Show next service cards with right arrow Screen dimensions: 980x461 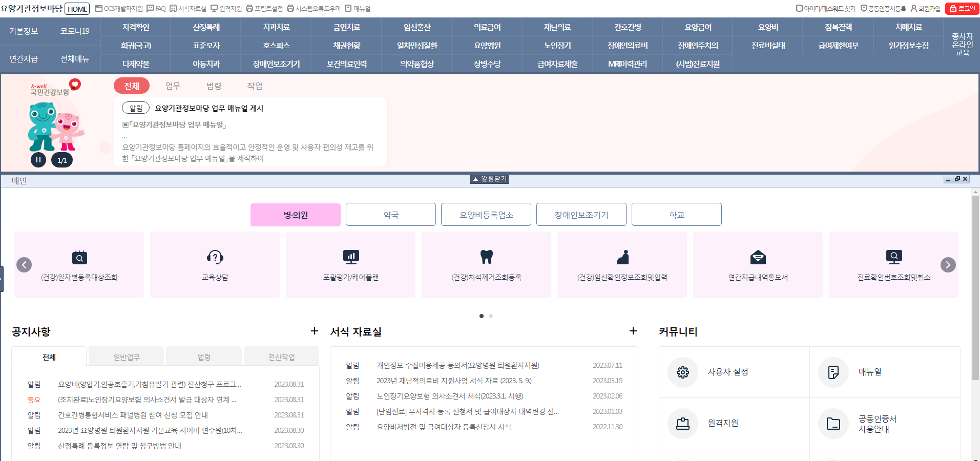click(948, 265)
